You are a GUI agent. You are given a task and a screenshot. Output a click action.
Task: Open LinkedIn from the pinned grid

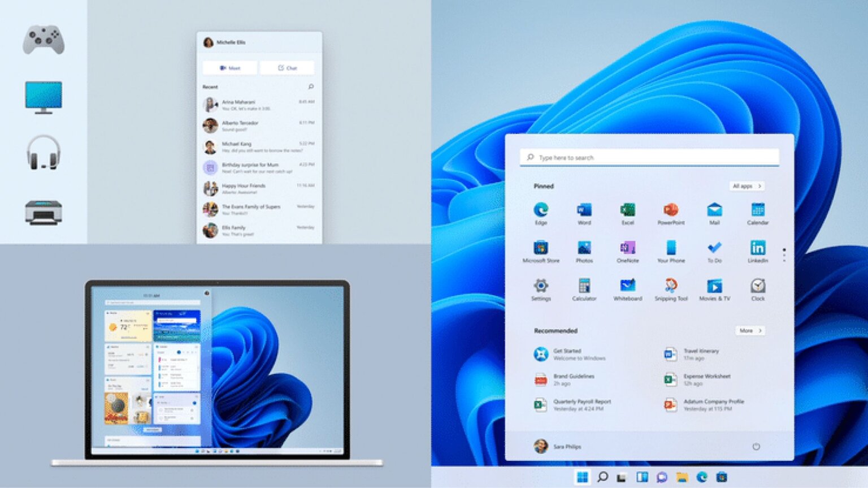[x=758, y=249]
